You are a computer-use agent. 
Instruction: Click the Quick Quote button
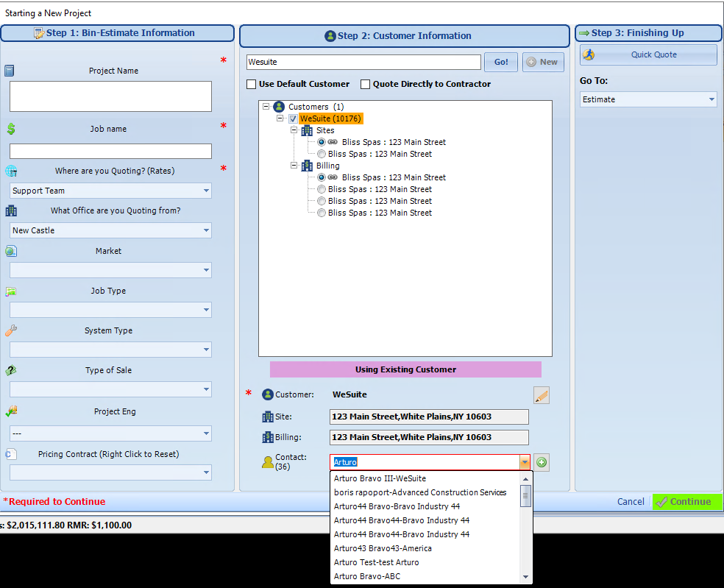648,54
